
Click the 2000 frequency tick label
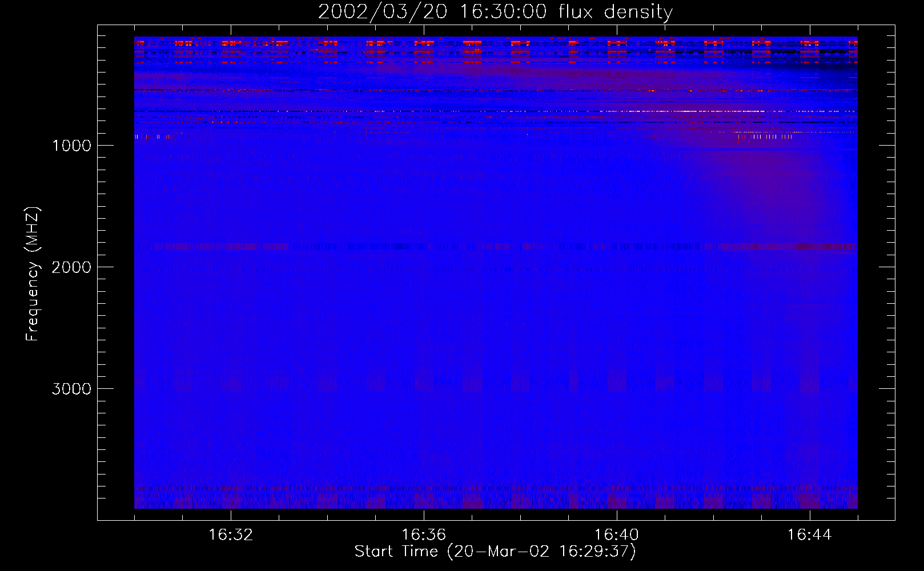pos(71,267)
